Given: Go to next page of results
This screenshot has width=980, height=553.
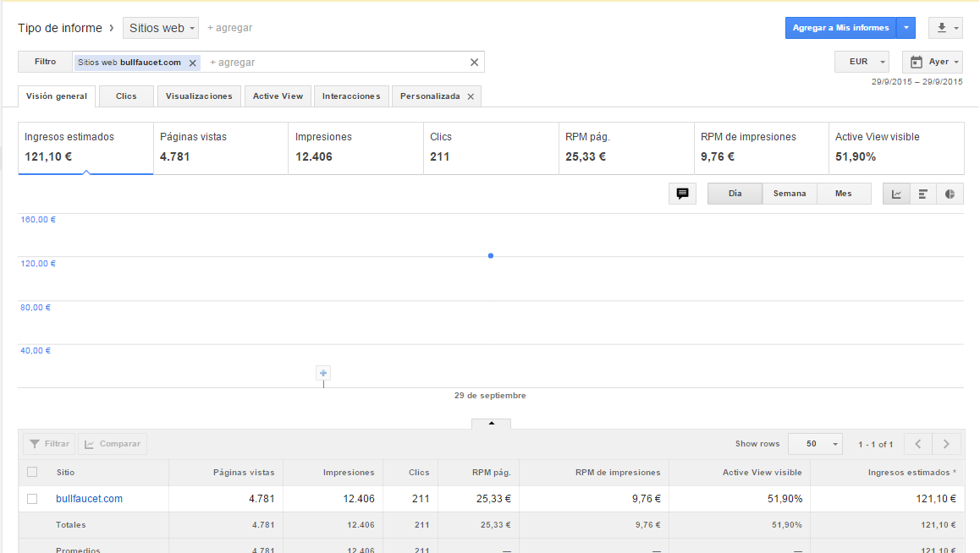Looking at the screenshot, I should pyautogui.click(x=946, y=444).
